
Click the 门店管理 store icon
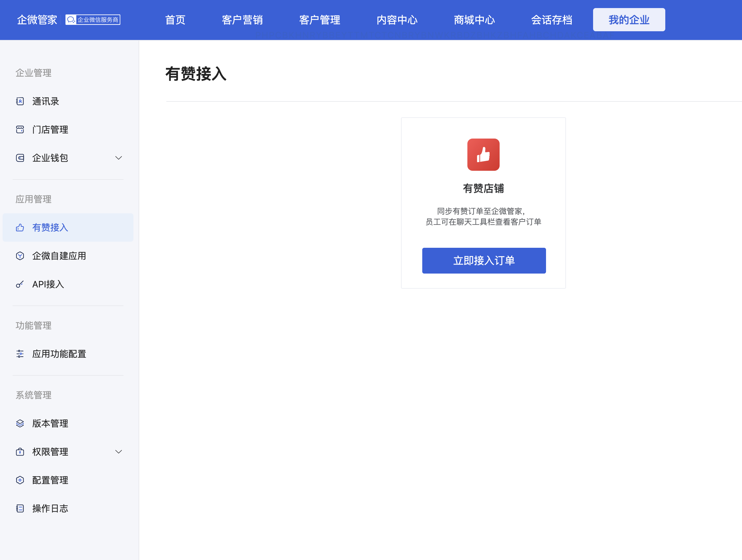click(x=20, y=130)
